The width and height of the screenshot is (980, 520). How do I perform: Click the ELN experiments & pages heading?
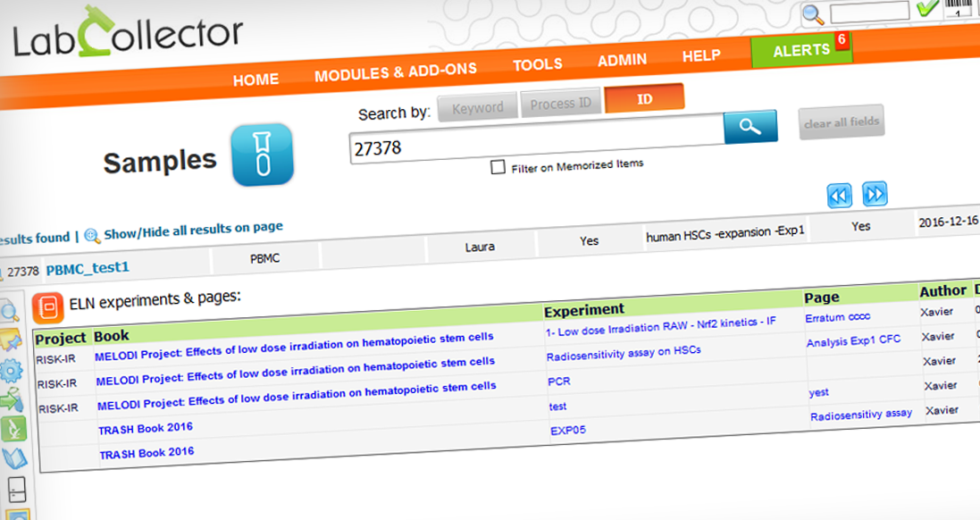[155, 300]
